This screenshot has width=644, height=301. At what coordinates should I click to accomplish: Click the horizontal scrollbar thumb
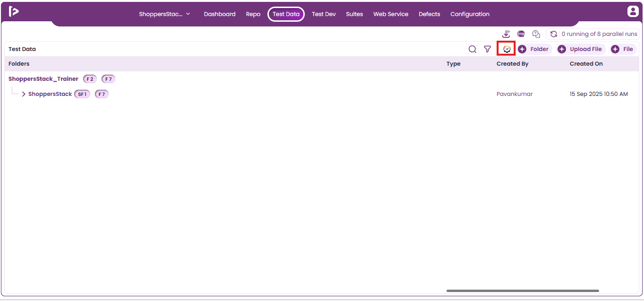pyautogui.click(x=523, y=291)
